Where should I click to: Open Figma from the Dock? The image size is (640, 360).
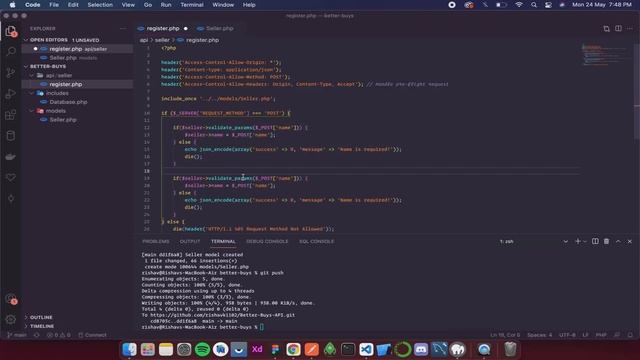click(x=275, y=349)
